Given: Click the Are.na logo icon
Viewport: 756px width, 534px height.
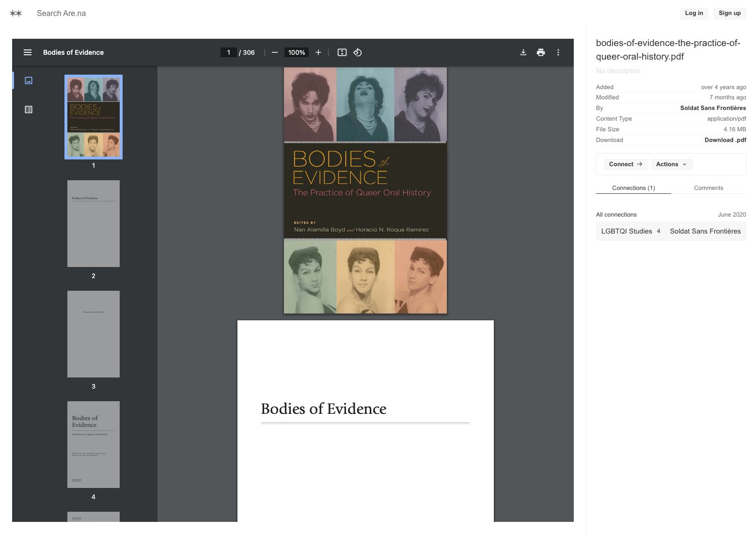Looking at the screenshot, I should (x=16, y=14).
